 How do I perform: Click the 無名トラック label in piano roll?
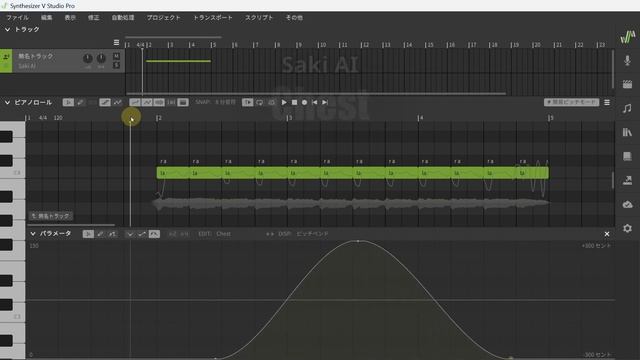pyautogui.click(x=51, y=216)
